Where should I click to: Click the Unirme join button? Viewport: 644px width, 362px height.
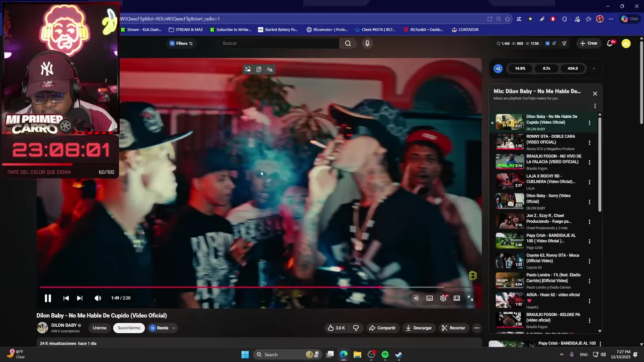pyautogui.click(x=100, y=328)
